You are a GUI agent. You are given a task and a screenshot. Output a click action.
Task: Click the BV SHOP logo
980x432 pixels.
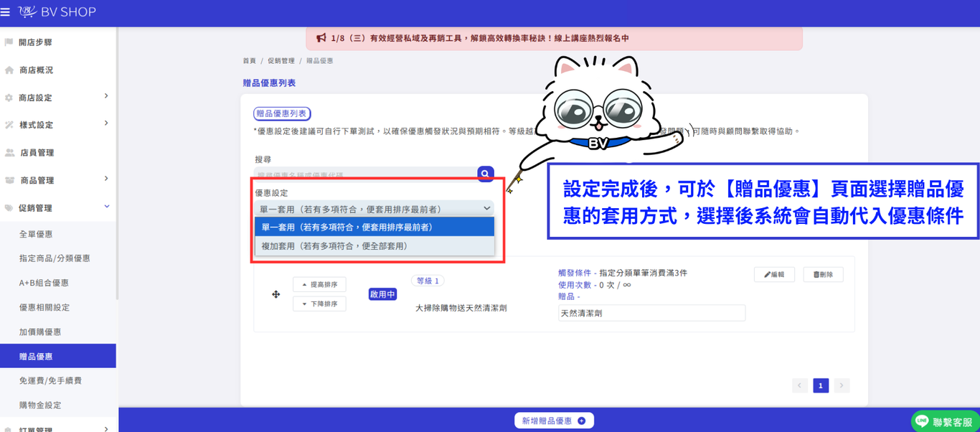pos(57,12)
